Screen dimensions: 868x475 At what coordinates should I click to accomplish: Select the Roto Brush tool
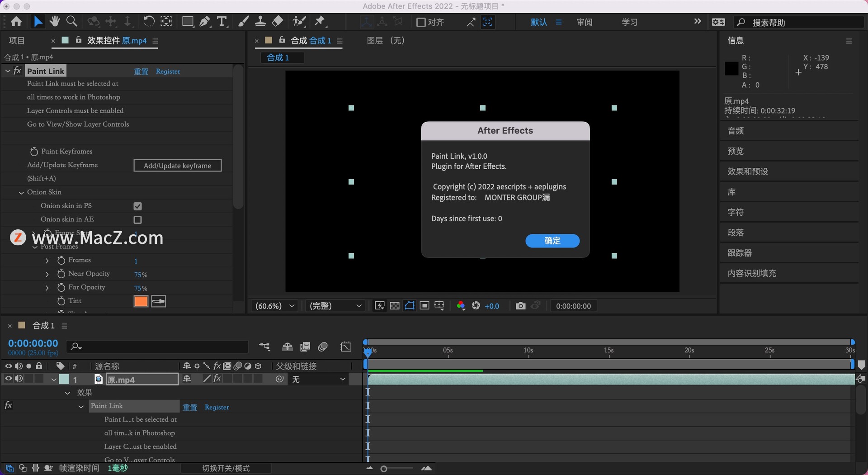[299, 21]
